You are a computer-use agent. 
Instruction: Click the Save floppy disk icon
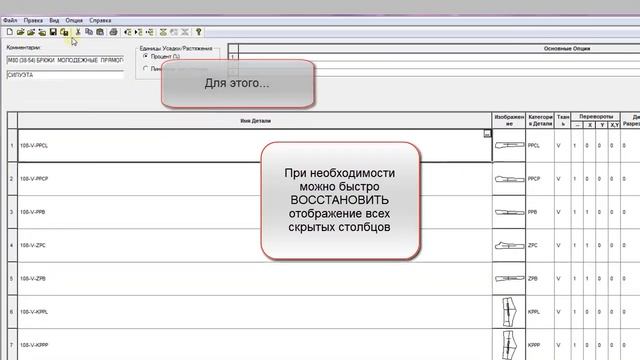[x=53, y=32]
